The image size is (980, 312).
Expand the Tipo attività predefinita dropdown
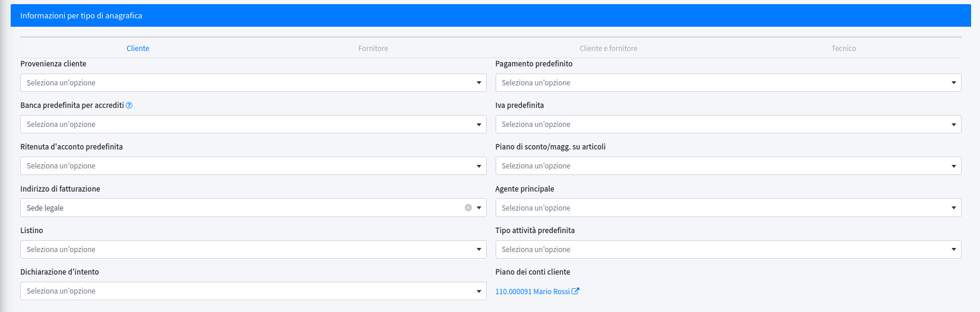click(728, 250)
